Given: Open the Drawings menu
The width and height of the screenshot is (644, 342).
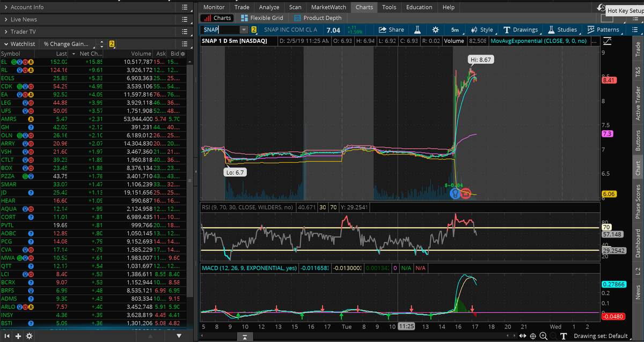Looking at the screenshot, I should [520, 30].
